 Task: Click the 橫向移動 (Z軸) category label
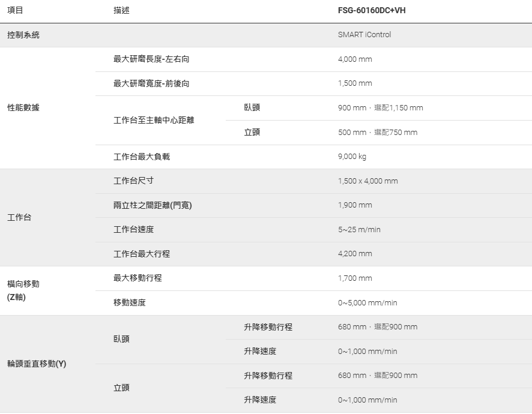(x=23, y=290)
